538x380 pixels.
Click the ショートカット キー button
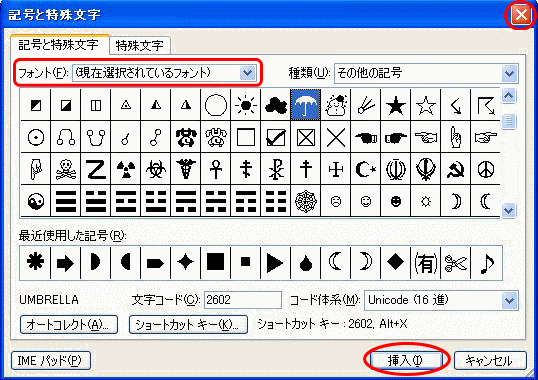[x=188, y=324]
